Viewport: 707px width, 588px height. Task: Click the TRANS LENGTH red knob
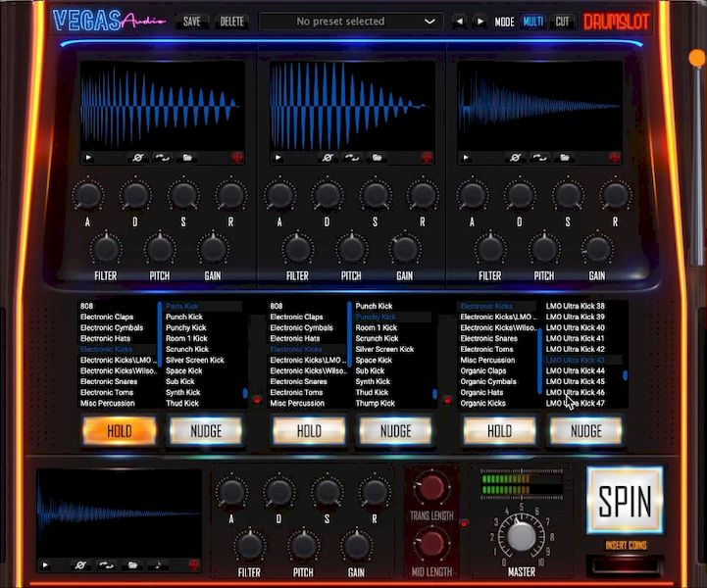coord(431,489)
